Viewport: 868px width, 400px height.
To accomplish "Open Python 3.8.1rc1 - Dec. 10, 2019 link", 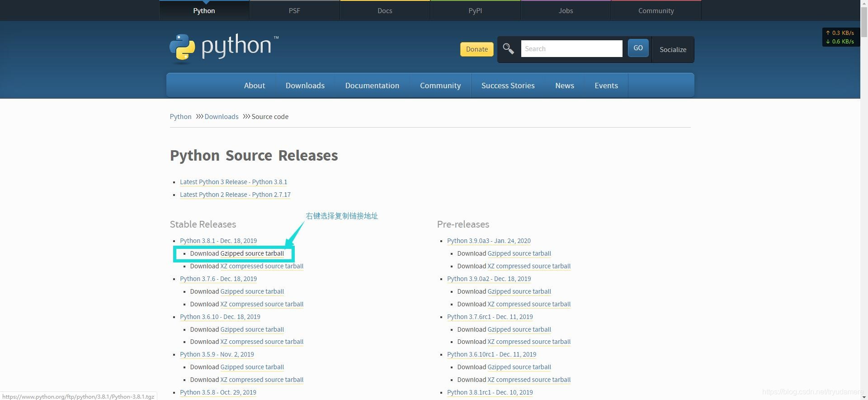I will click(x=490, y=392).
